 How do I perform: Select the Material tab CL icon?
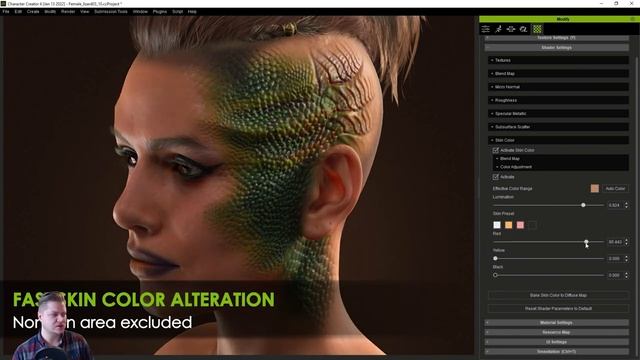click(x=523, y=29)
